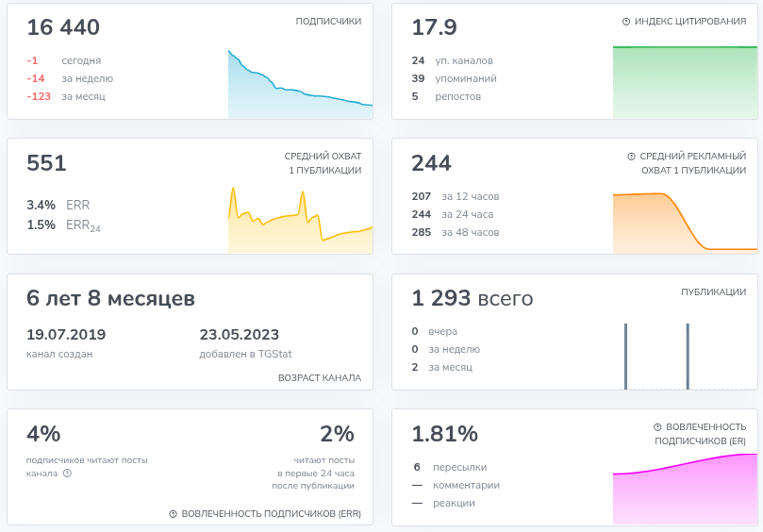Screen dimensions: 763x532
Task: Click the 39 упоминаний row
Action: point(454,78)
